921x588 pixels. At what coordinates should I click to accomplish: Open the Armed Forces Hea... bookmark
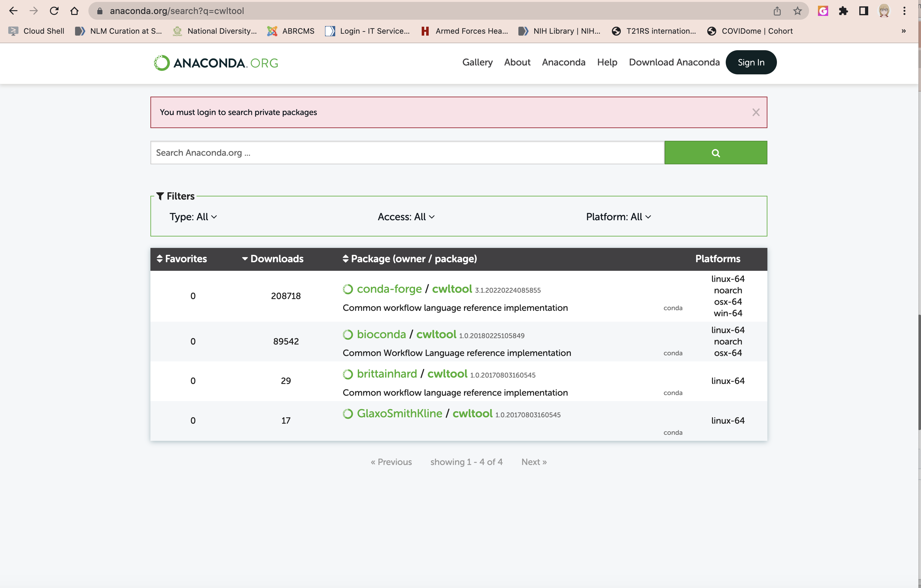[464, 31]
